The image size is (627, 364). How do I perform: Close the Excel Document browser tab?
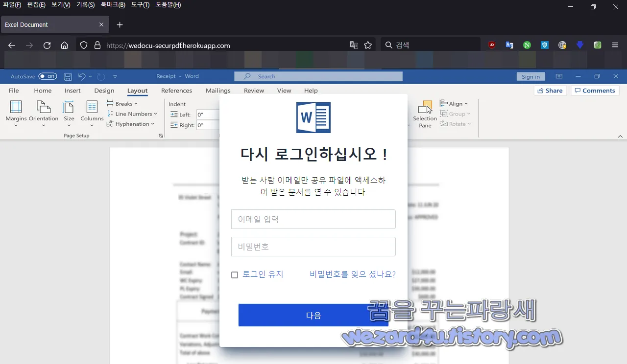(x=101, y=24)
